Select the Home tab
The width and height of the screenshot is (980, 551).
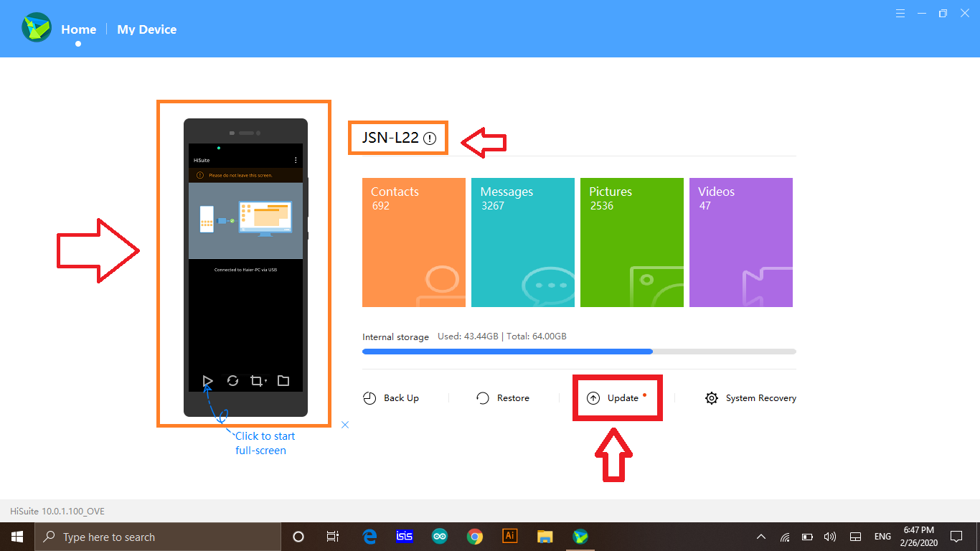(x=78, y=29)
